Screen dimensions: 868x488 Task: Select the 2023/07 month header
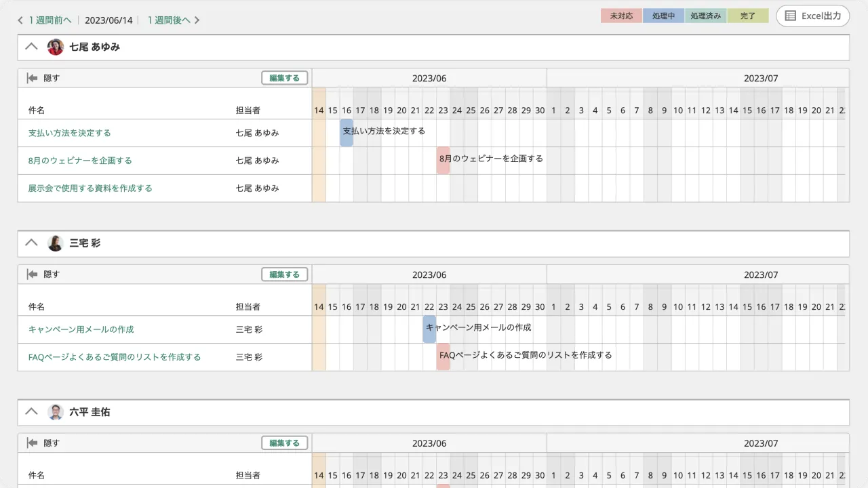[x=760, y=78]
